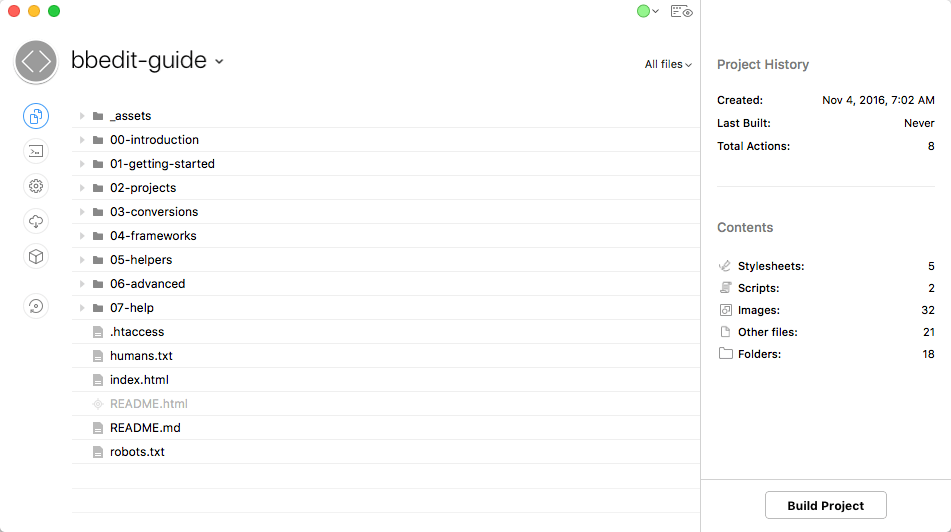The height and width of the screenshot is (532, 951).
Task: Expand the _assets folder
Action: click(x=81, y=116)
